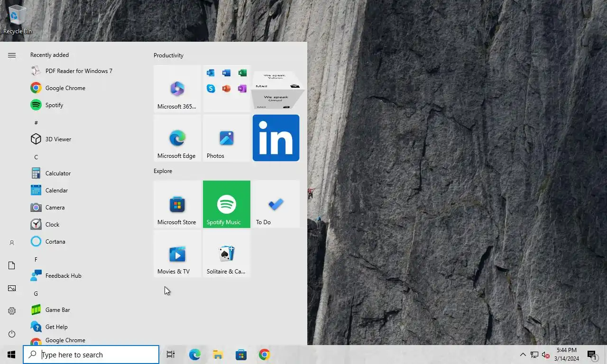
Task: Launch Cortana from the app list
Action: (85, 242)
